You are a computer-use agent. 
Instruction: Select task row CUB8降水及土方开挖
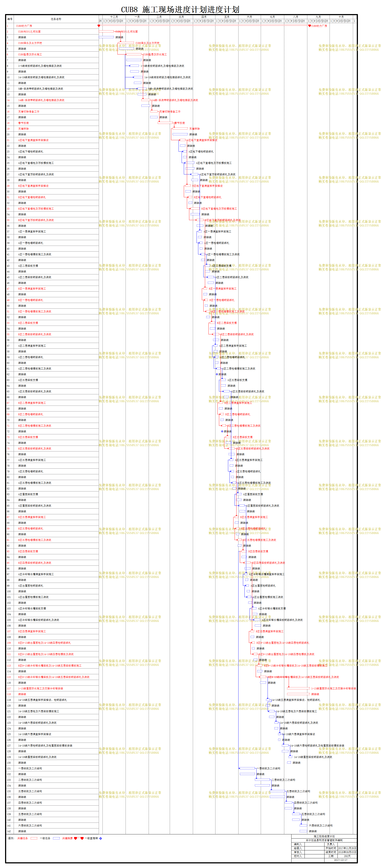[52, 43]
